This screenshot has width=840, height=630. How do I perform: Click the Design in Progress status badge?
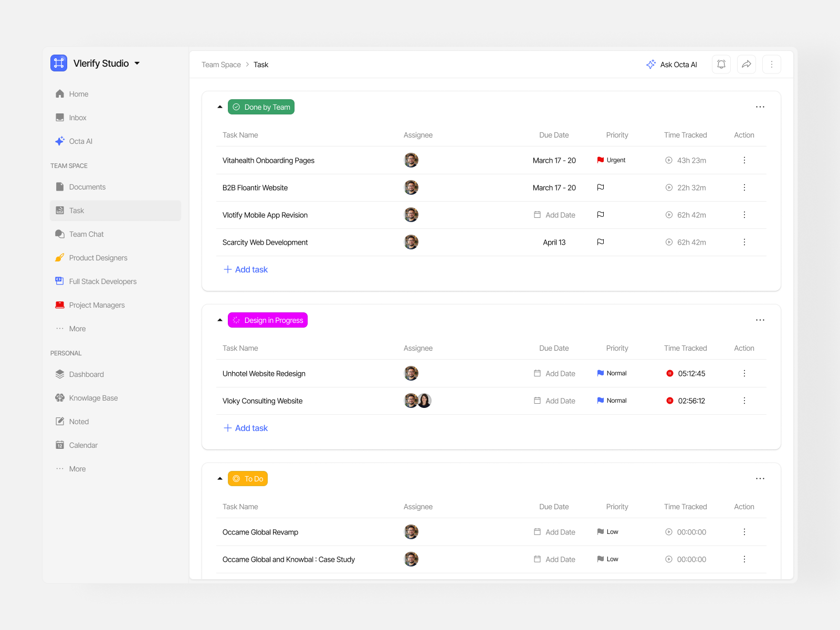[x=268, y=320]
